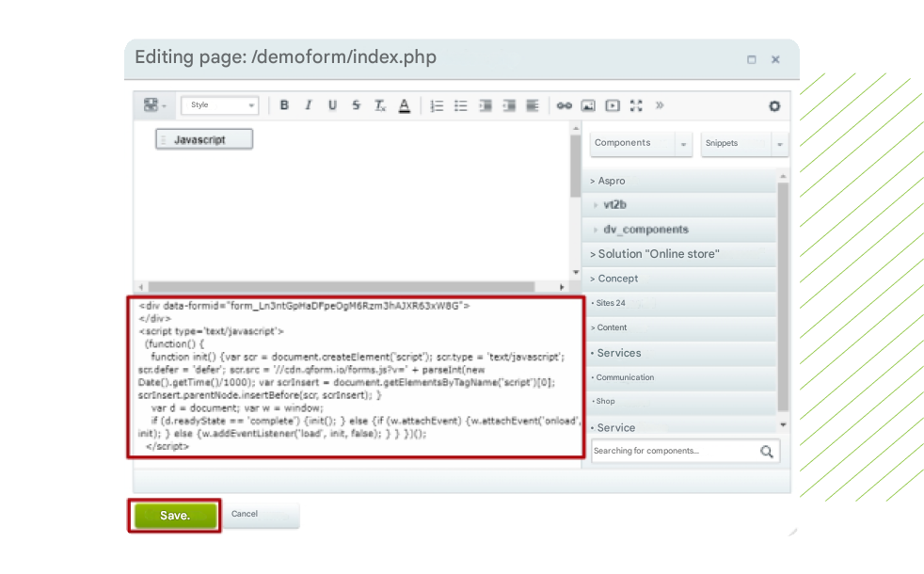Open the Snippets dropdown arrow
924x574 pixels.
point(779,144)
